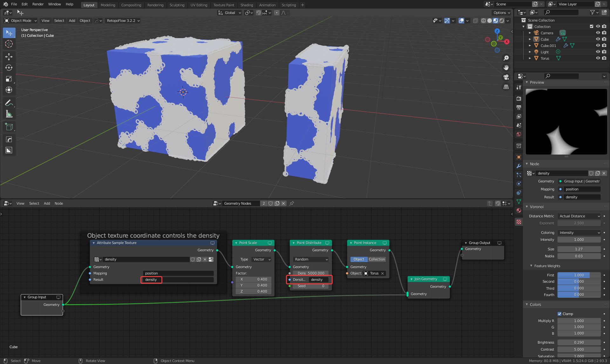Open the File menu
The height and width of the screenshot is (364, 610).
pyautogui.click(x=14, y=4)
